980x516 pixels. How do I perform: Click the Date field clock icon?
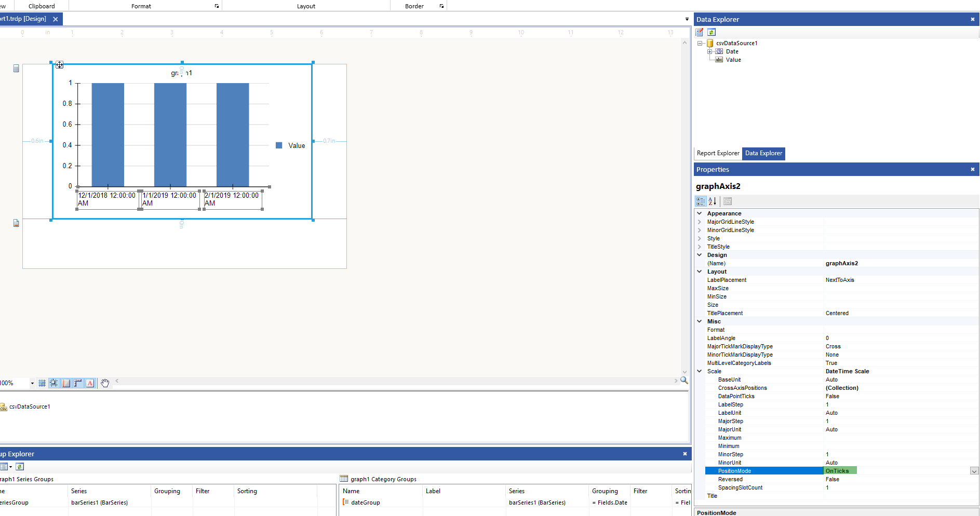click(719, 51)
